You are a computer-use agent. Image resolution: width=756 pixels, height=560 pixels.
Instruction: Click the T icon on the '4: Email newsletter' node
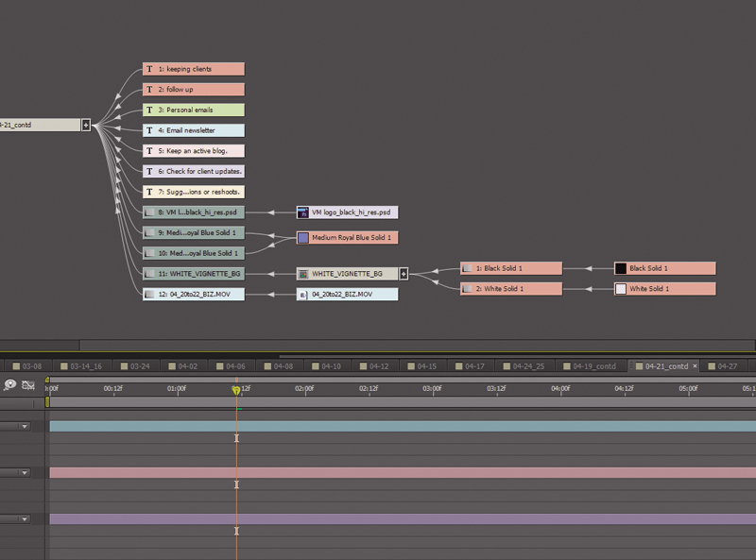(x=149, y=130)
